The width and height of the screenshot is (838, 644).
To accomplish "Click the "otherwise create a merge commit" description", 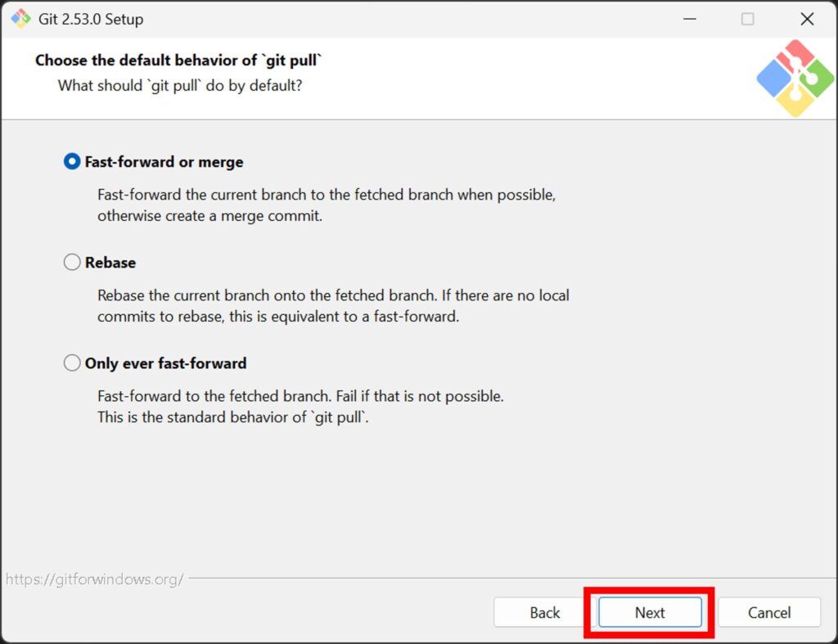I will (x=209, y=217).
